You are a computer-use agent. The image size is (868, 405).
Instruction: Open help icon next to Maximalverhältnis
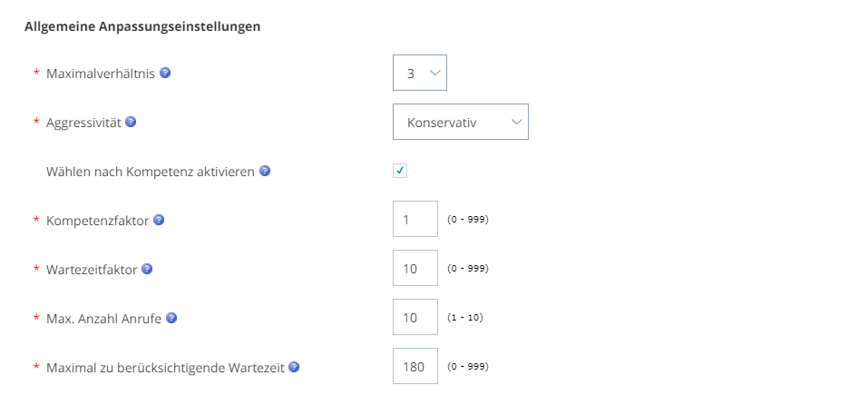(x=165, y=73)
